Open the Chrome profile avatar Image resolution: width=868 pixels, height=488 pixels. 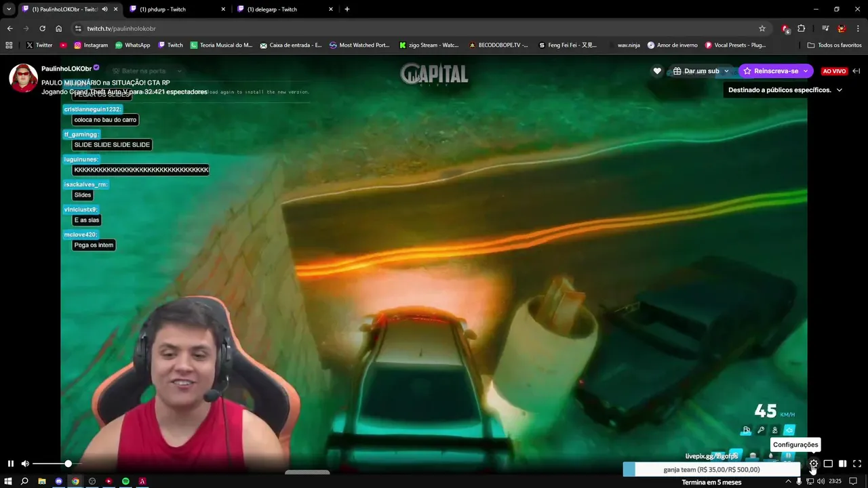tap(842, 28)
